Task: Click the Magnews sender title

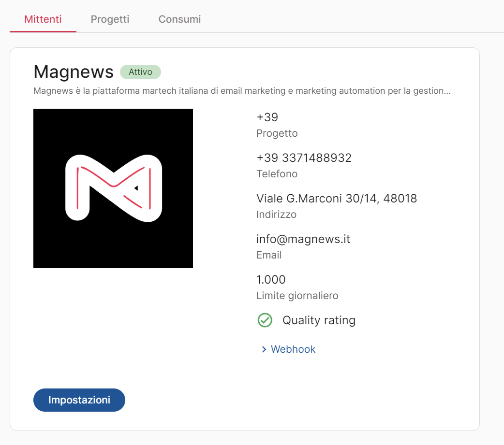Action: (74, 72)
